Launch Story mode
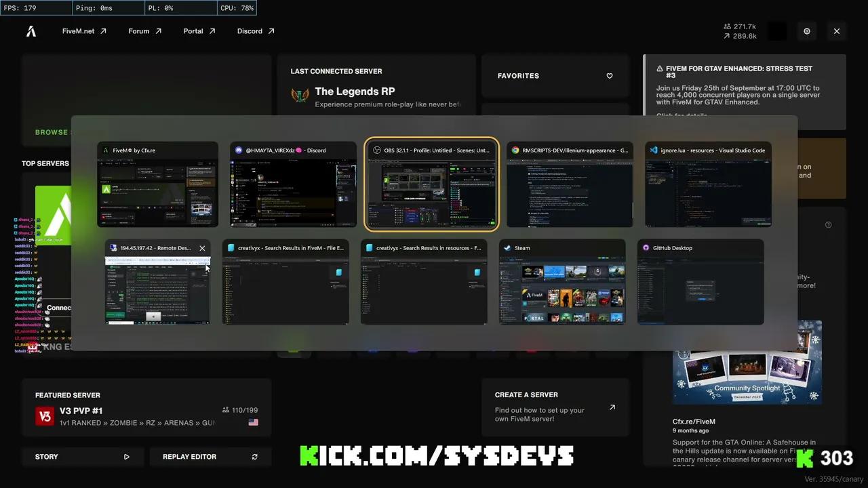This screenshot has width=868, height=488. (83, 457)
